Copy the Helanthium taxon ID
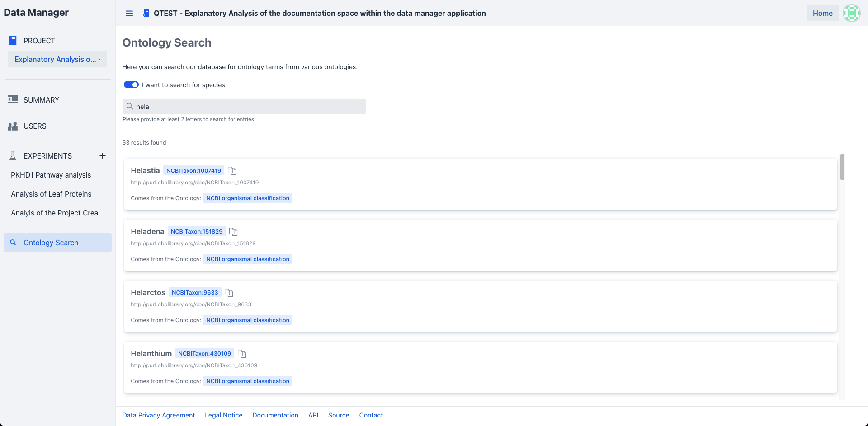Viewport: 868px width, 426px height. tap(242, 354)
